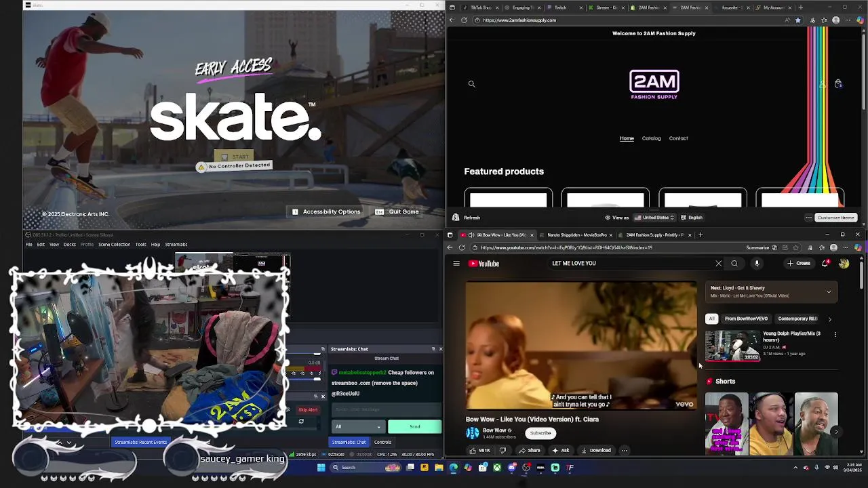868x488 pixels.
Task: Open the Contact link on 2AM site
Action: tap(678, 138)
